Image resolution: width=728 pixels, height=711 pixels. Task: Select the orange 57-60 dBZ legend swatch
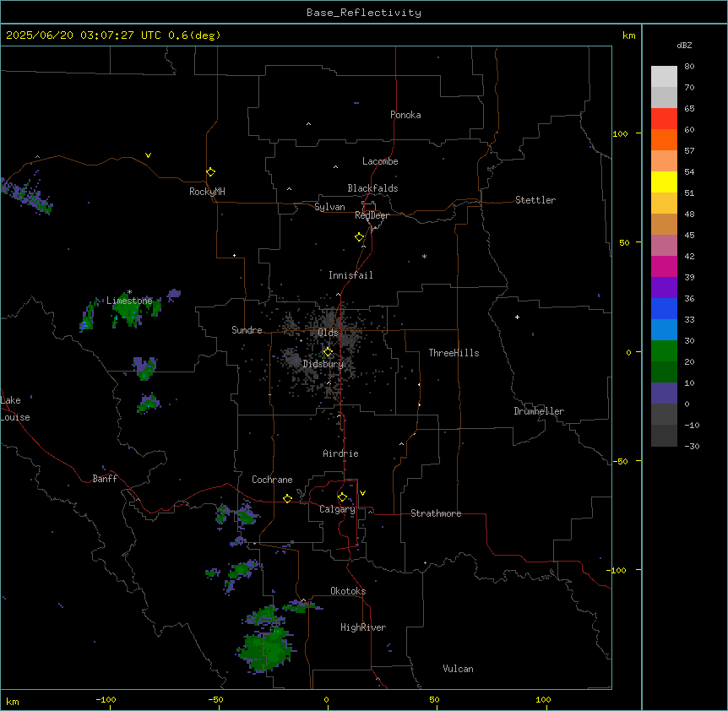click(x=664, y=139)
